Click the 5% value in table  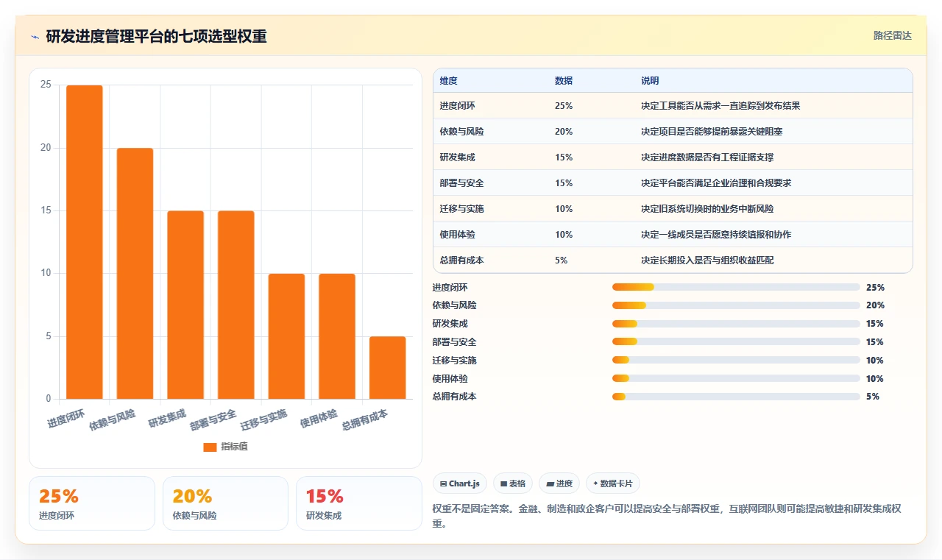561,260
